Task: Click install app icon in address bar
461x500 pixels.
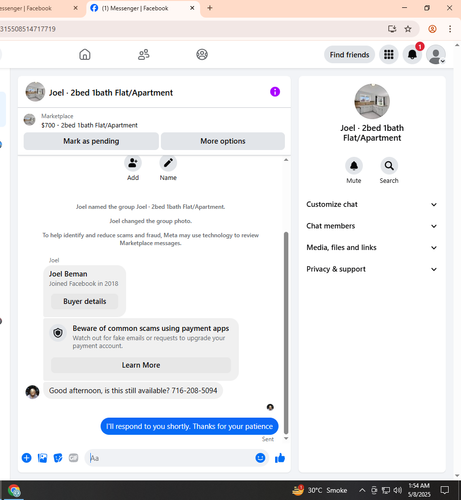Action: 392,29
